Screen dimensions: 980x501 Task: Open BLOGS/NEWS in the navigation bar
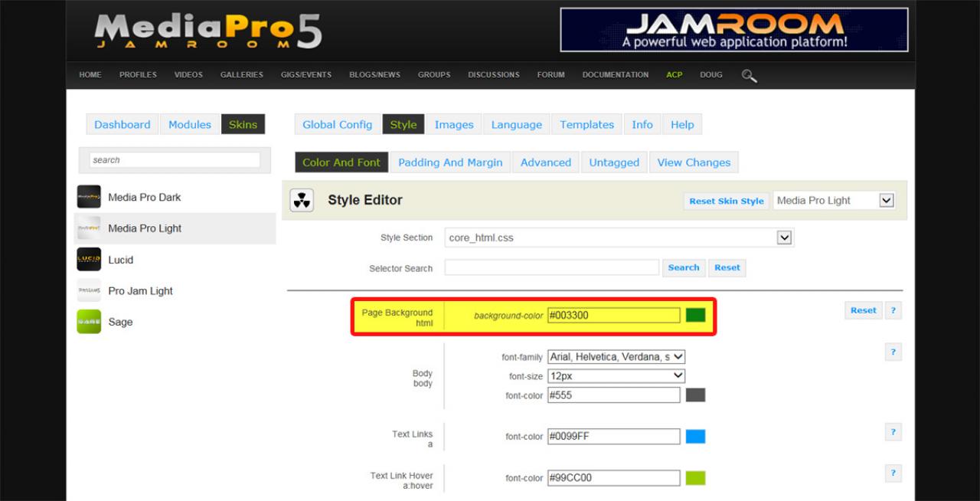(374, 75)
